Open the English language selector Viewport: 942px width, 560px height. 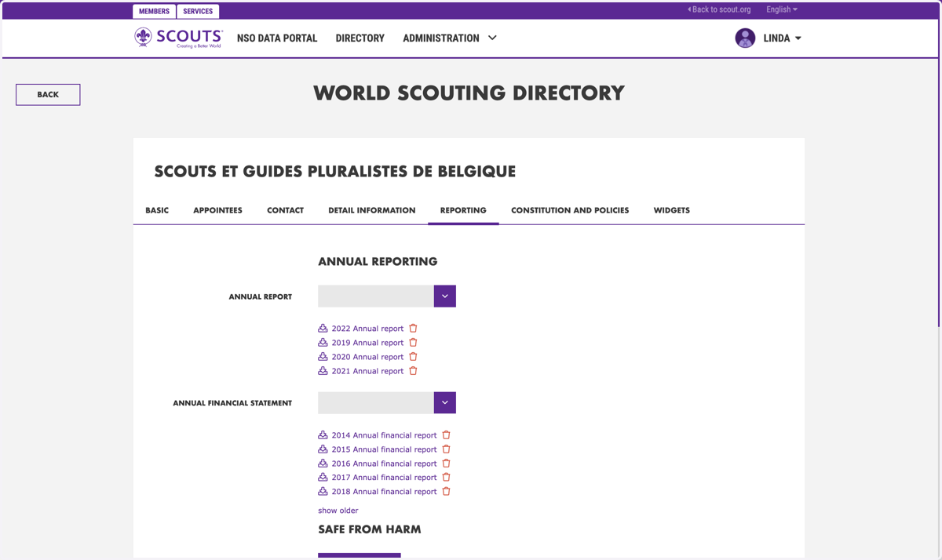click(782, 9)
